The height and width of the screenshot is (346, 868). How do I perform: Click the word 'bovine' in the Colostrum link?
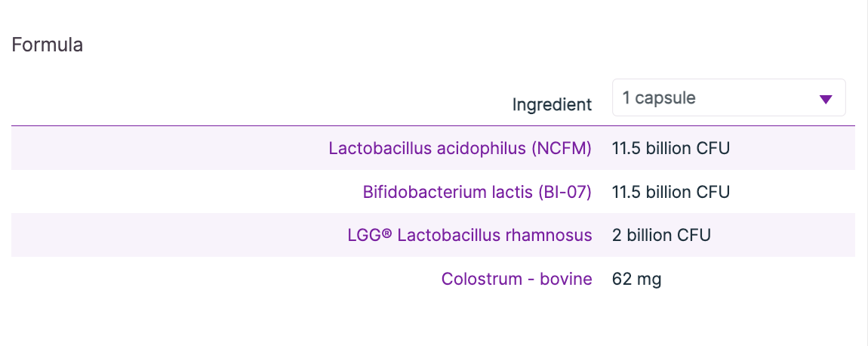coord(566,279)
